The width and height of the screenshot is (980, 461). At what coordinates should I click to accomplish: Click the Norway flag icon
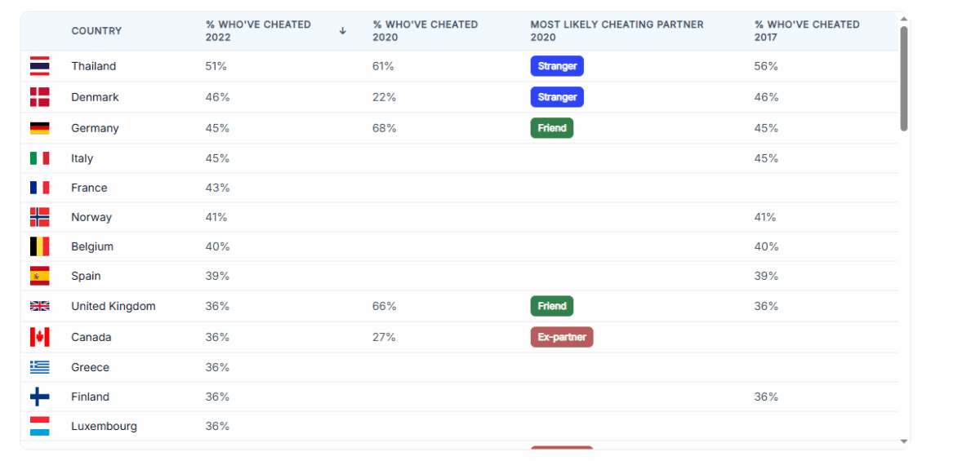[x=39, y=217]
